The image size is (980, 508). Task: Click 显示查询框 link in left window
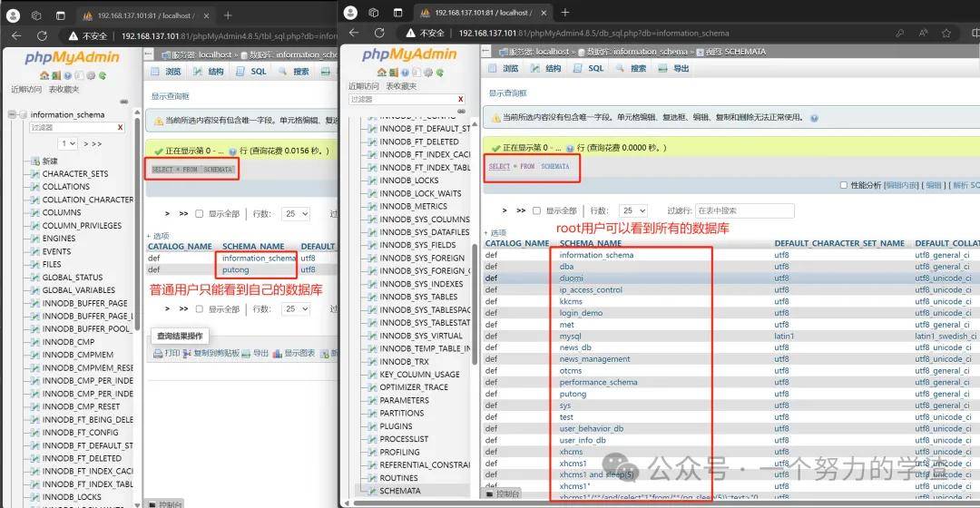pos(170,96)
